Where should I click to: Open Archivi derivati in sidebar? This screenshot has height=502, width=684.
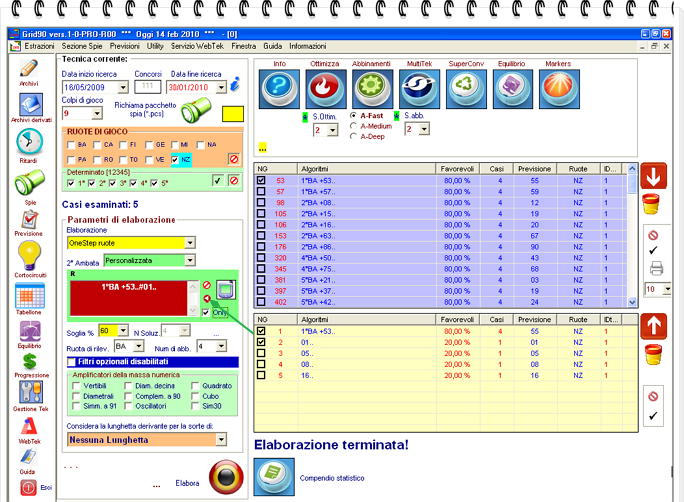[31, 105]
